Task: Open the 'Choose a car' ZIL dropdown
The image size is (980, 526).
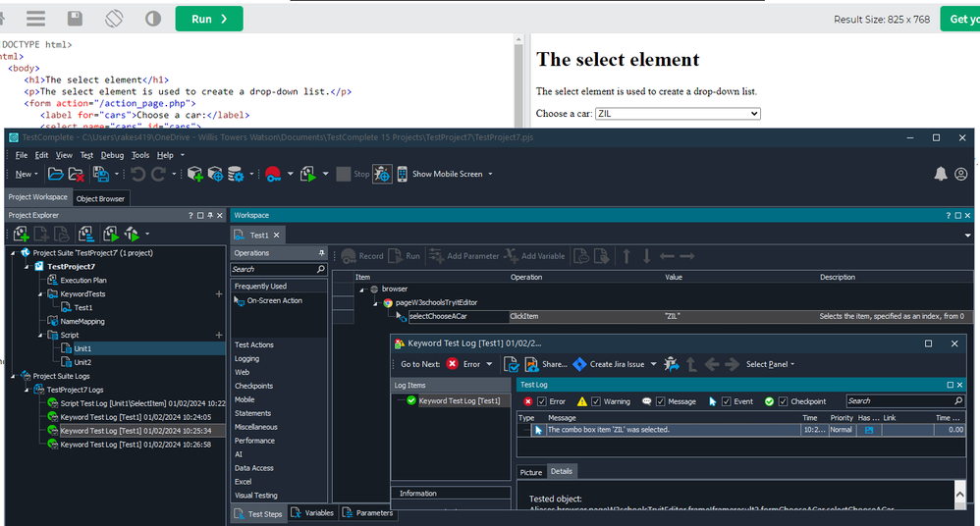Action: (x=677, y=114)
